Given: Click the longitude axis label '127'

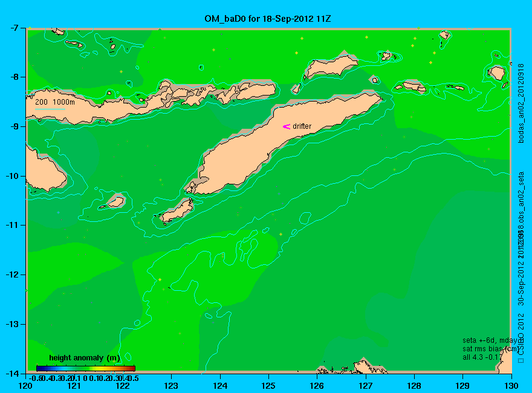Looking at the screenshot, I should tap(366, 386).
